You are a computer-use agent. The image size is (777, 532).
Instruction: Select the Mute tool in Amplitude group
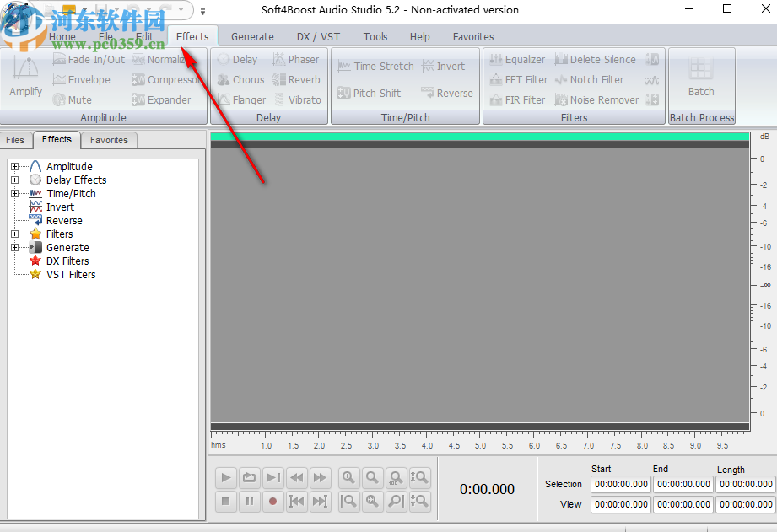point(73,100)
